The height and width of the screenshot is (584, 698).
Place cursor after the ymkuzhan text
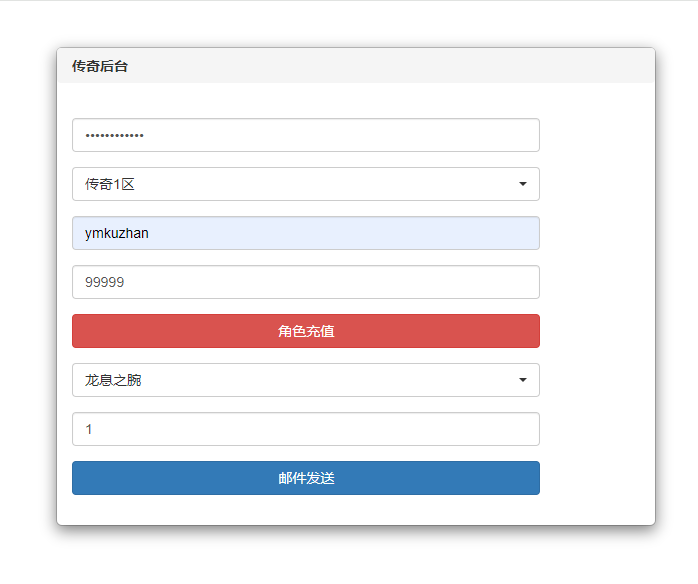152,233
